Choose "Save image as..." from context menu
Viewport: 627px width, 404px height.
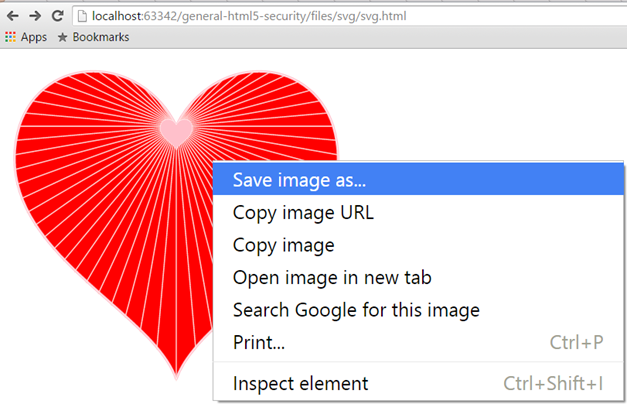(299, 181)
